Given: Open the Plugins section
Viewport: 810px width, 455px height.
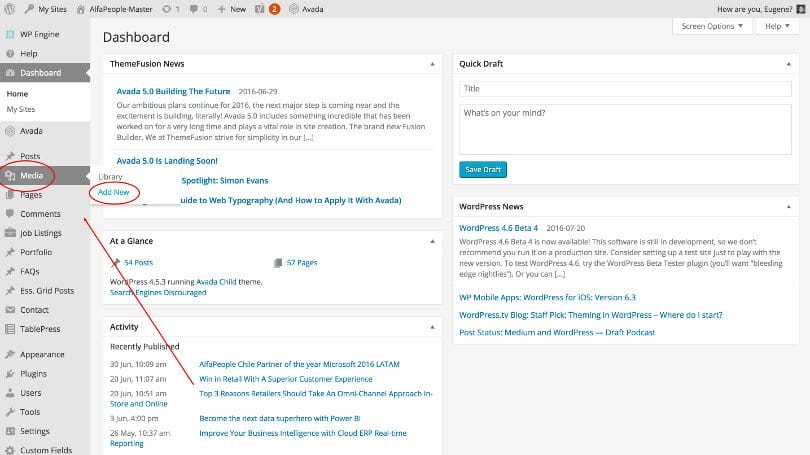Looking at the screenshot, I should click(x=33, y=374).
